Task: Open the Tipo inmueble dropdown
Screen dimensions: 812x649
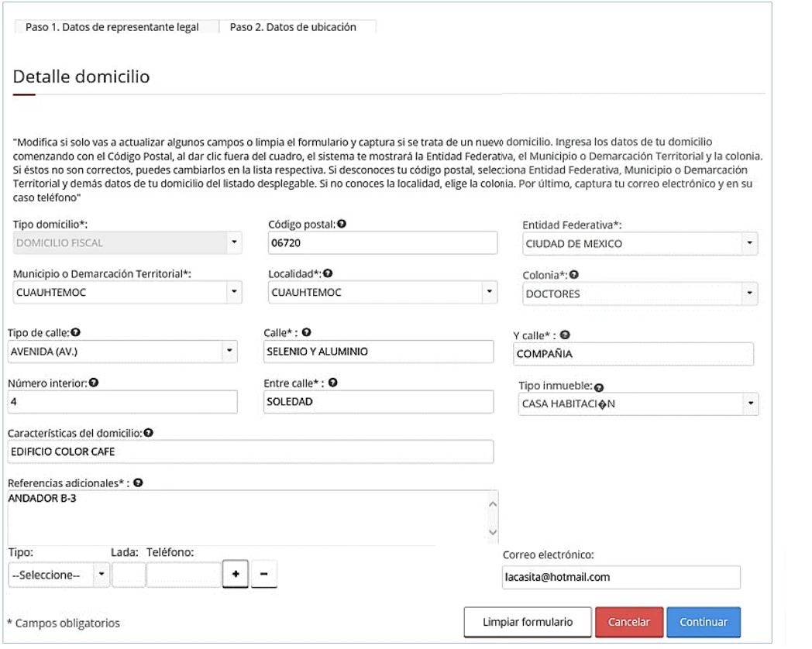Action: click(x=638, y=403)
